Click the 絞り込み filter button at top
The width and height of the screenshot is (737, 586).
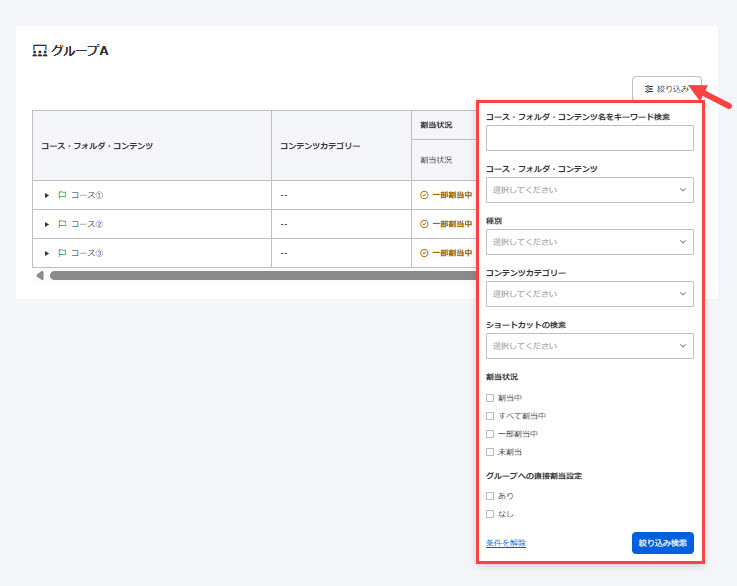point(666,89)
